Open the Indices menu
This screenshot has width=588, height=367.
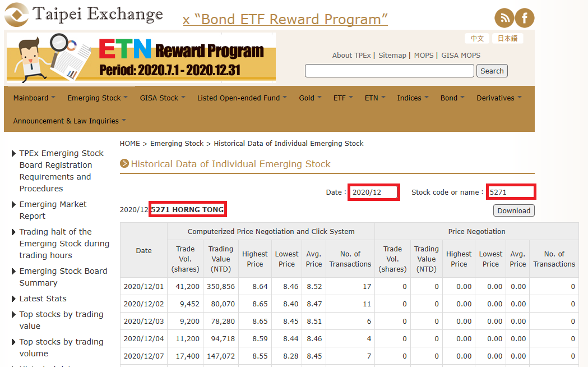[413, 98]
